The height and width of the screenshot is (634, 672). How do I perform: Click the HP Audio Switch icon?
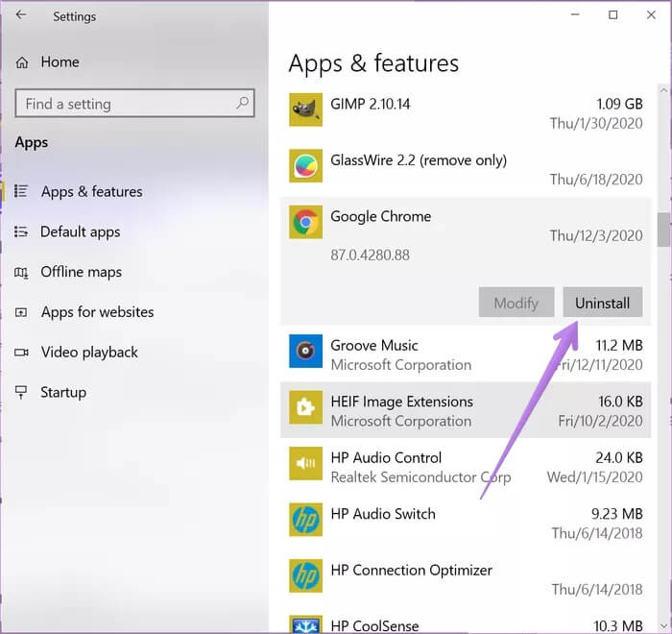click(305, 520)
